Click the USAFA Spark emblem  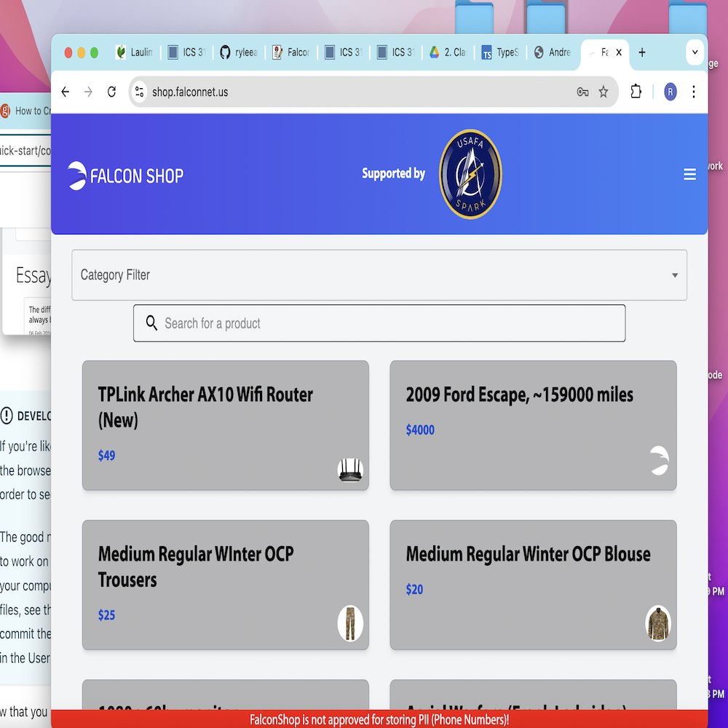click(470, 174)
